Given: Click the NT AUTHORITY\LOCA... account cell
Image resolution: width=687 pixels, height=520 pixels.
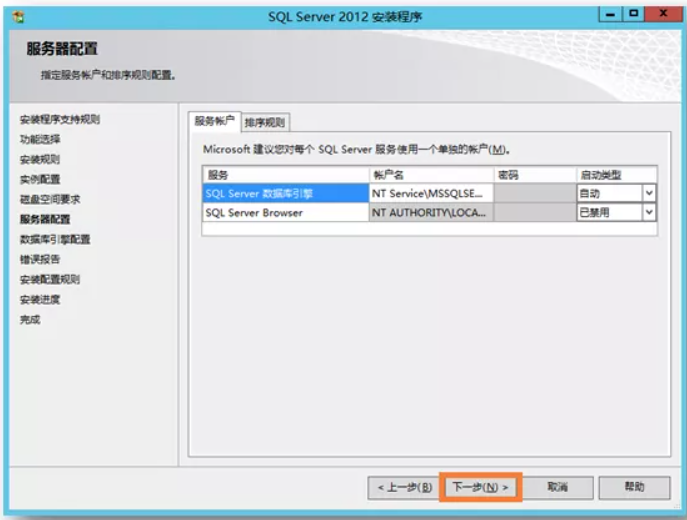Looking at the screenshot, I should pos(430,212).
